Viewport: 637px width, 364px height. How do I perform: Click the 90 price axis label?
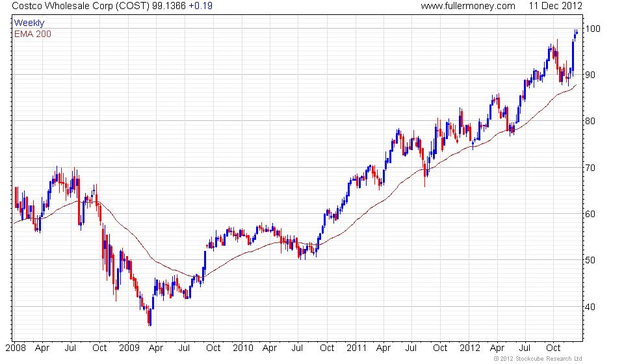tap(590, 75)
